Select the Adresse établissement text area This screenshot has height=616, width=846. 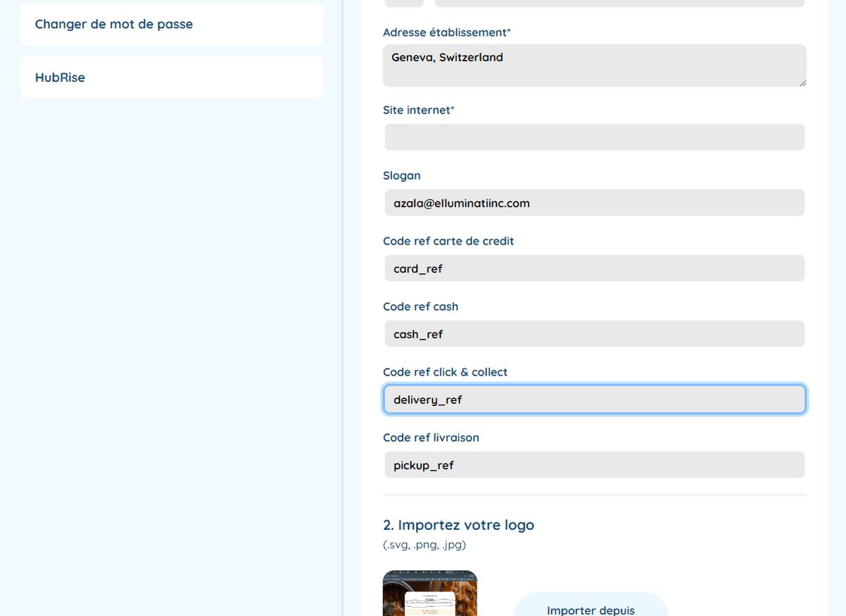(x=594, y=65)
